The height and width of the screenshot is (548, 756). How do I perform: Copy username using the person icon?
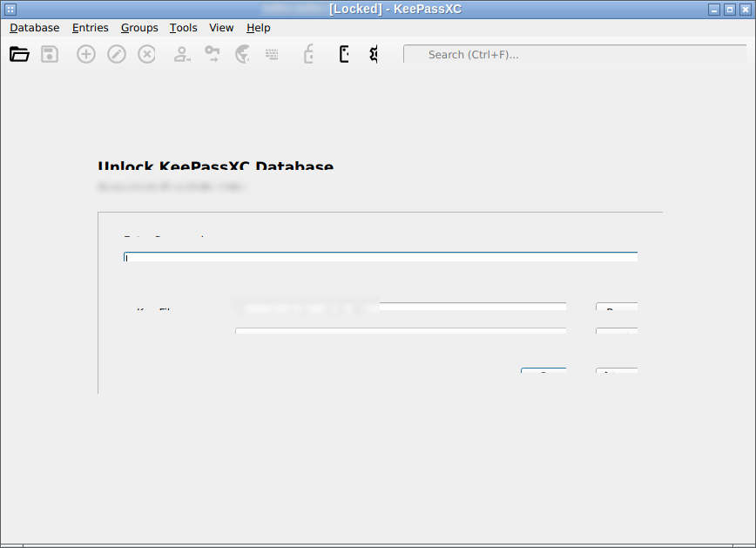[182, 54]
